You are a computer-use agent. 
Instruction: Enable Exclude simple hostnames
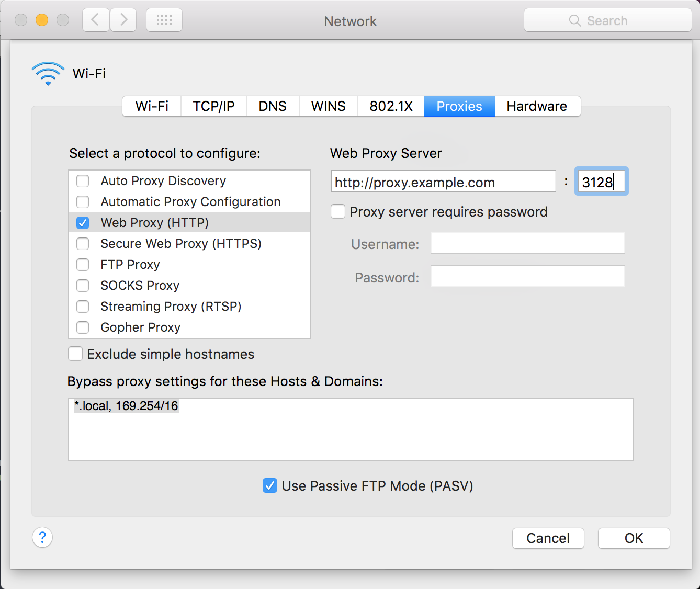(75, 354)
